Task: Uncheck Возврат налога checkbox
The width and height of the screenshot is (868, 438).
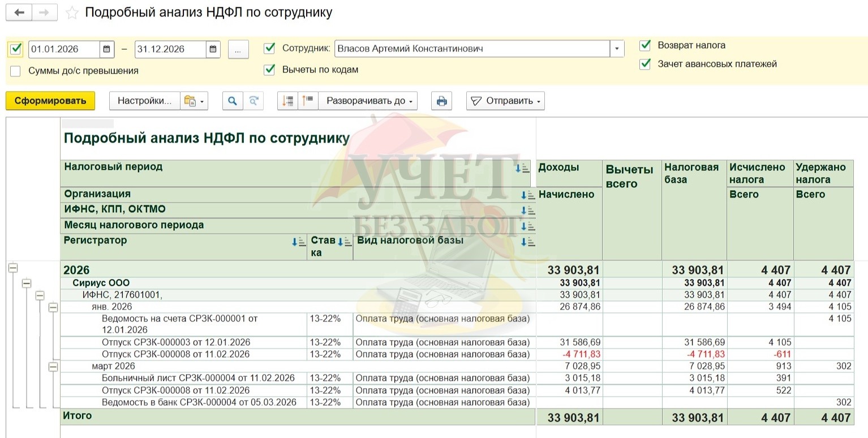Action: pyautogui.click(x=645, y=45)
